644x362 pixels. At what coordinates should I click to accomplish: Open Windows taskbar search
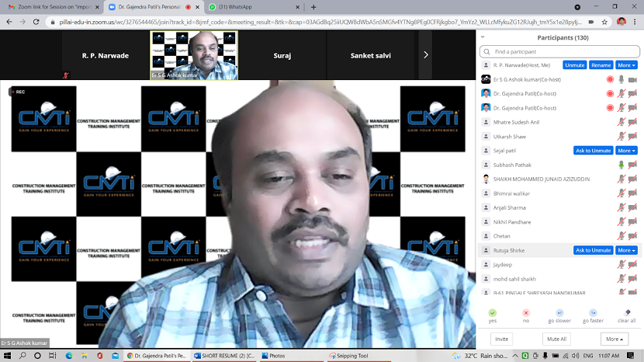point(23,356)
